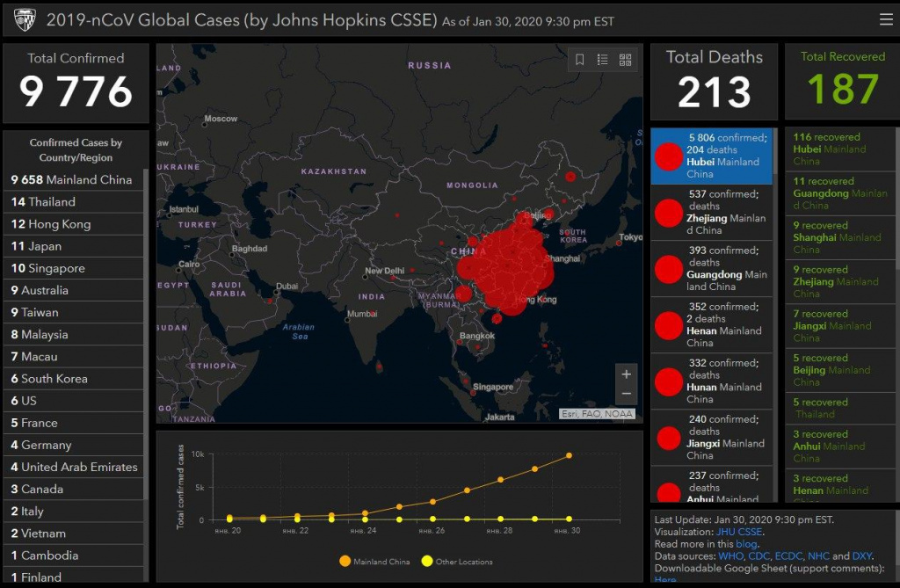
Task: Show the map legend list icon
Action: [x=603, y=60]
